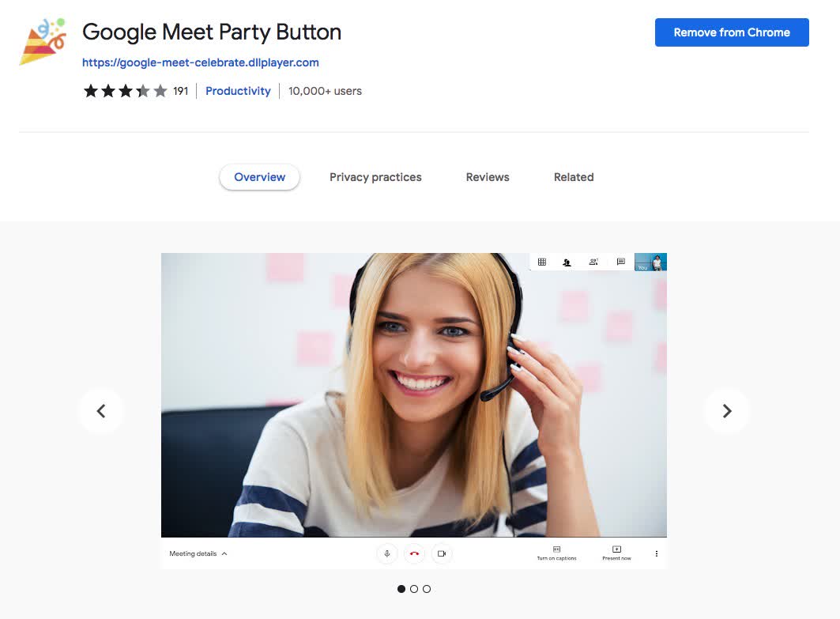Screen dimensions: 840x619
Task: Click the star rating row
Action: 126,91
